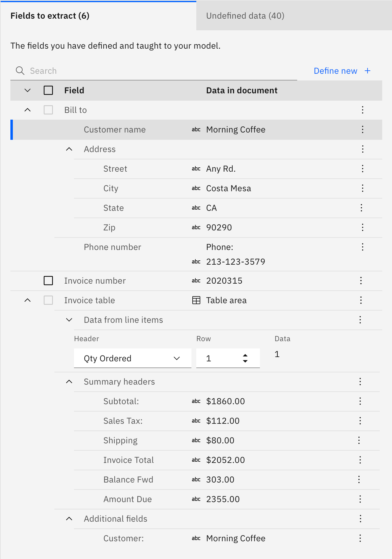Image resolution: width=392 pixels, height=559 pixels.
Task: Click the Row number stepper arrows
Action: (245, 358)
